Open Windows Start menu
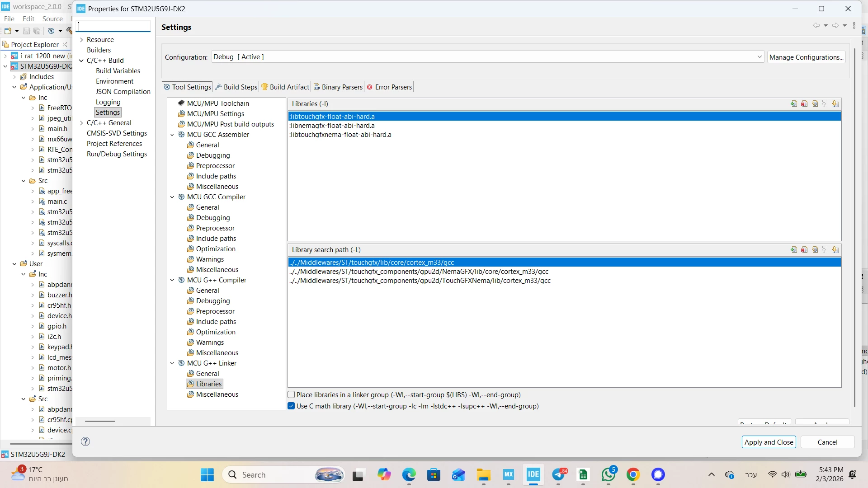 click(207, 474)
